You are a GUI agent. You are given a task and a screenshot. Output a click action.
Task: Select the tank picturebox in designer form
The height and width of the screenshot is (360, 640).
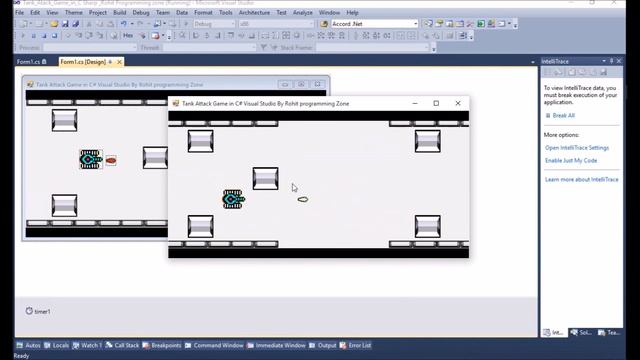91,159
